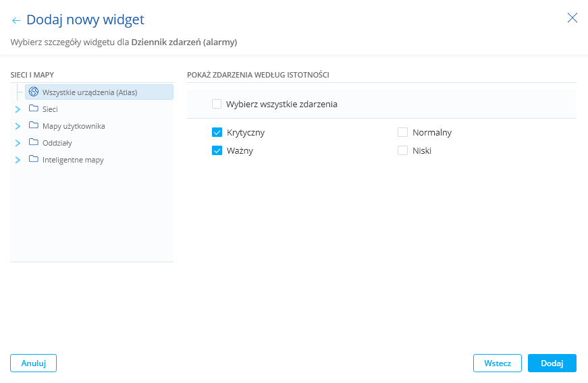Go back with the Wstecz button
Screen dimensions: 588x383
click(498, 363)
